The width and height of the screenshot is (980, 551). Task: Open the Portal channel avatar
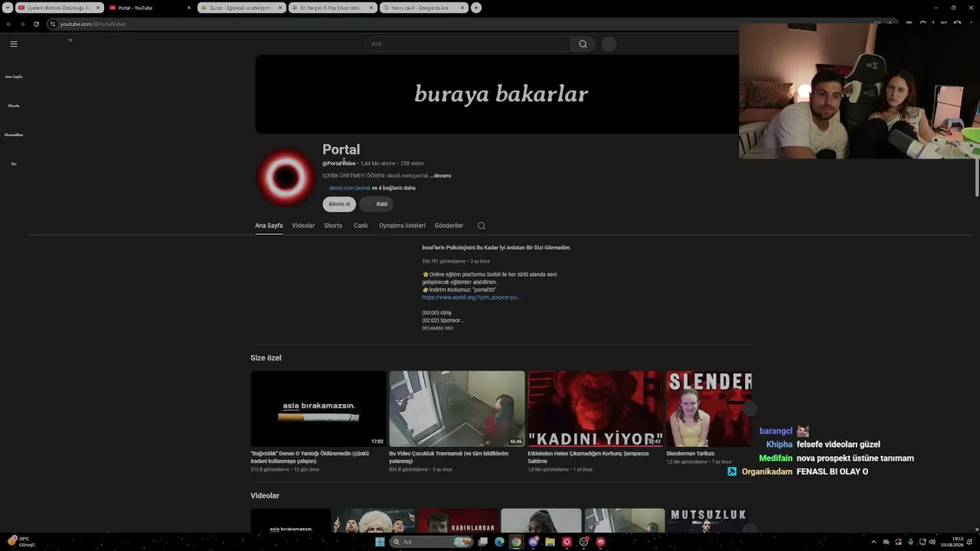[x=286, y=178]
